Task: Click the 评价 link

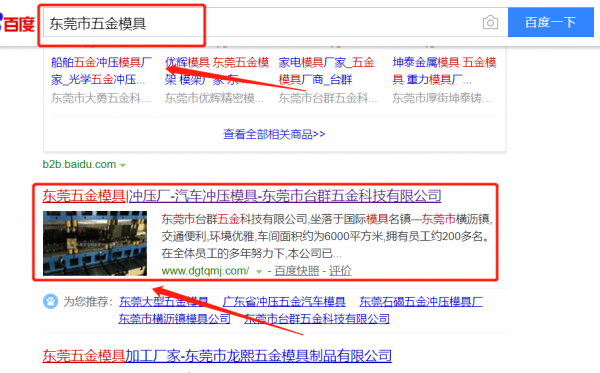Action: pos(340,271)
